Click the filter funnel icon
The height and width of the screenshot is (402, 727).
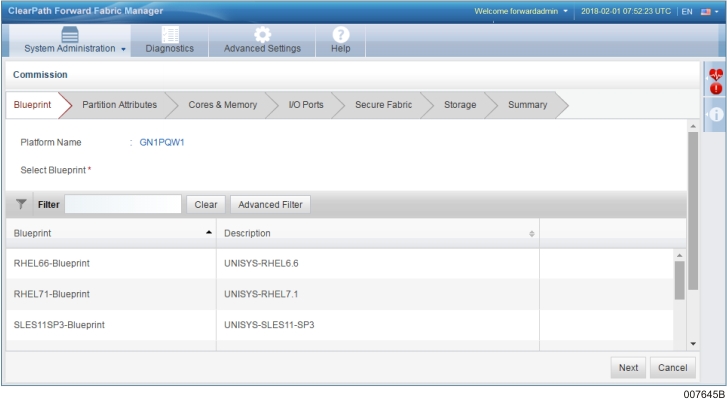(21, 204)
